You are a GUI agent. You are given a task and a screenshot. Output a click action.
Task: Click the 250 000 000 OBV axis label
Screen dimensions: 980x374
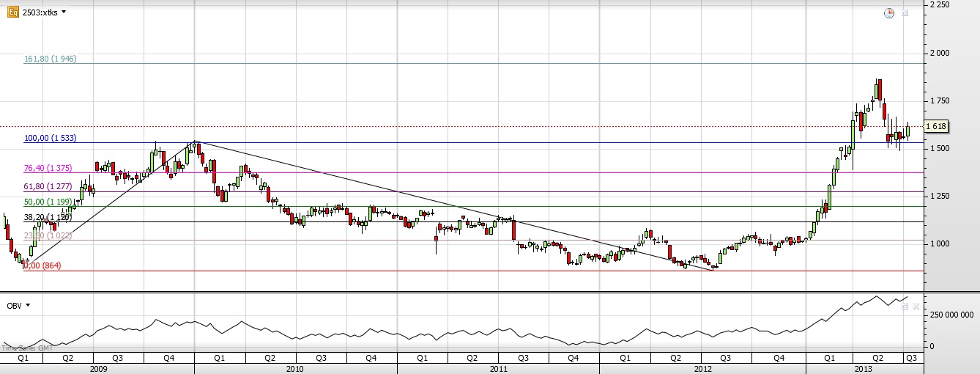click(x=951, y=314)
